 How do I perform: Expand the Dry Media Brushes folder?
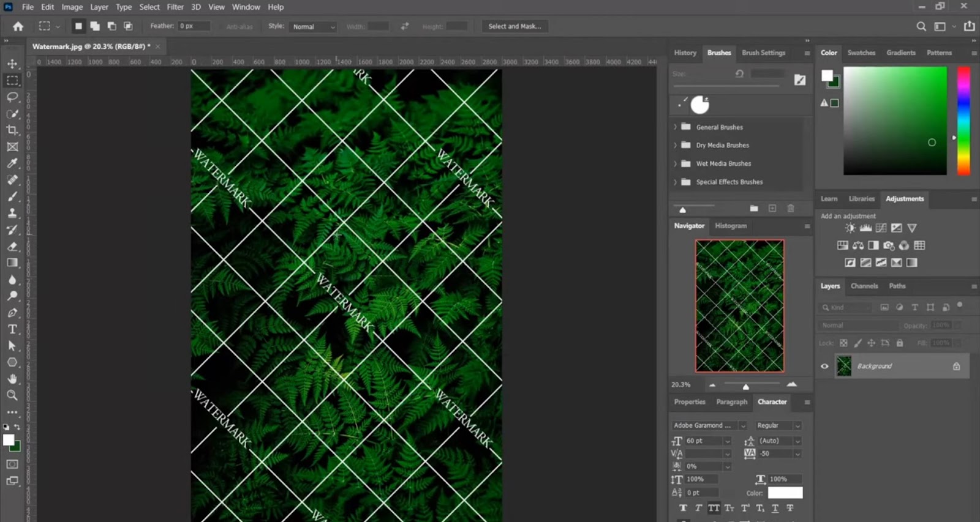tap(676, 146)
